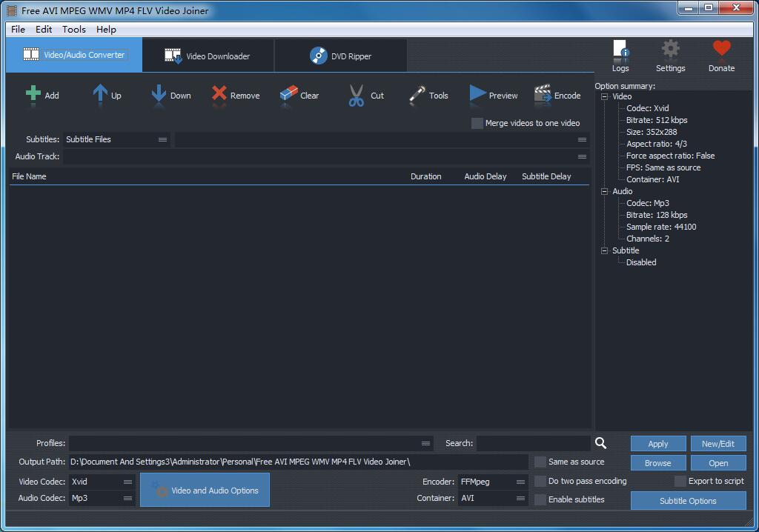The height and width of the screenshot is (532, 759).
Task: Collapse the Audio tree node
Action: (605, 191)
